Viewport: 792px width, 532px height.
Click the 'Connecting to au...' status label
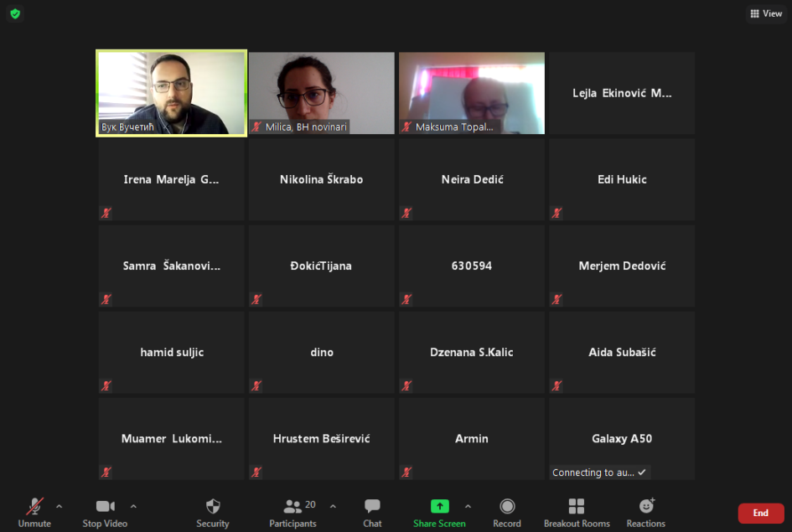pyautogui.click(x=599, y=473)
